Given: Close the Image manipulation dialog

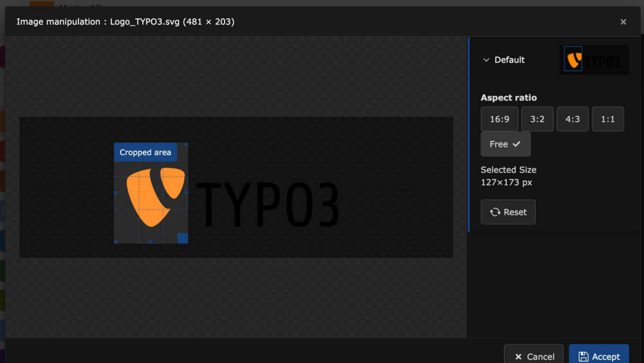Looking at the screenshot, I should [623, 22].
